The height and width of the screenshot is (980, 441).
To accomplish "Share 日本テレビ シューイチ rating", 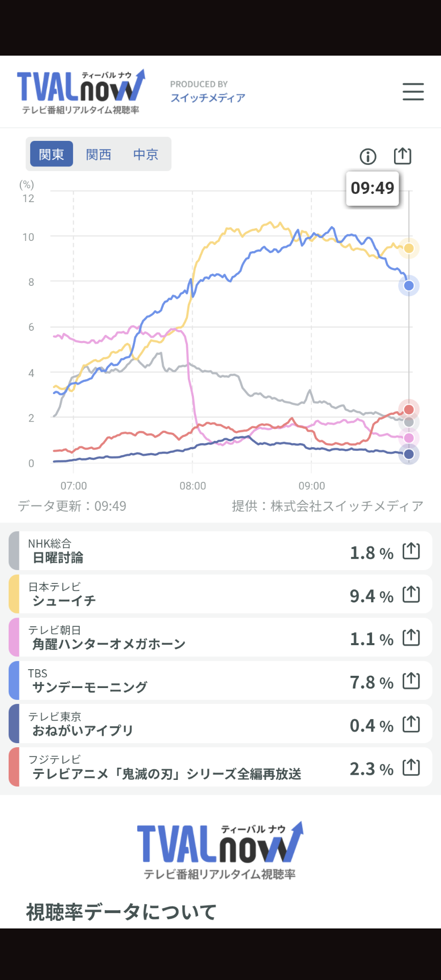I will [411, 595].
